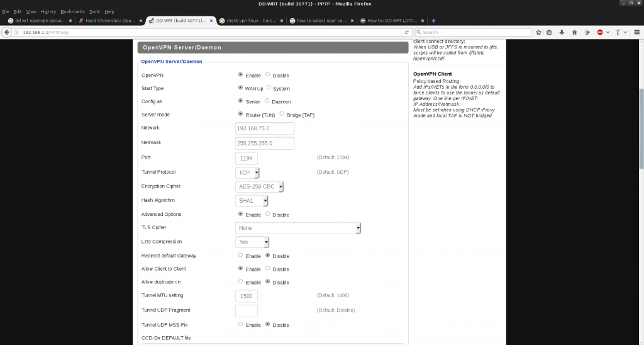
Task: Open the Downloads arrow in toolbar
Action: click(562, 32)
